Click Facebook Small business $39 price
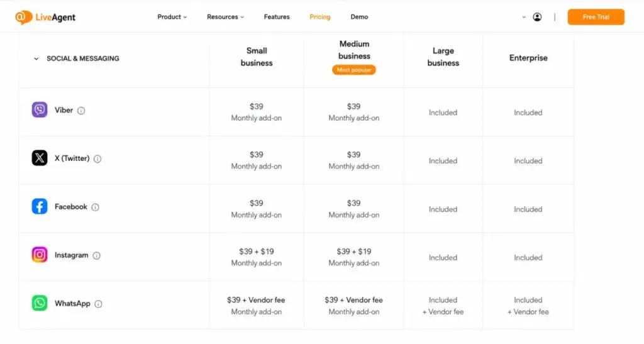This screenshot has width=644, height=344. point(257,203)
